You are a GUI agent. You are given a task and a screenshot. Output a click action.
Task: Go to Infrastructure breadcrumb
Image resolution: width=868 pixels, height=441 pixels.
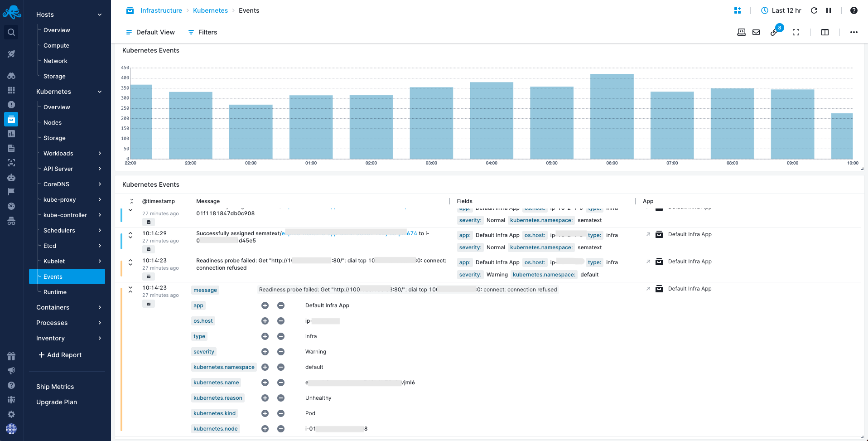click(x=161, y=10)
